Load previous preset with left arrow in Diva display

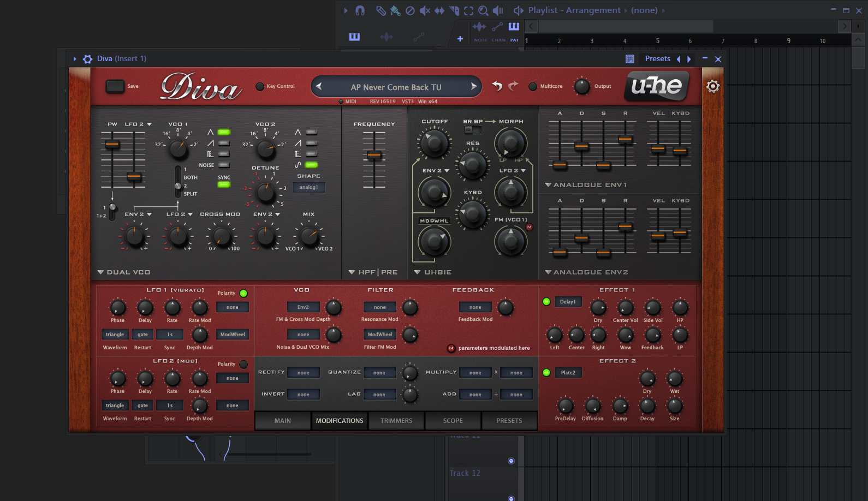tap(319, 86)
